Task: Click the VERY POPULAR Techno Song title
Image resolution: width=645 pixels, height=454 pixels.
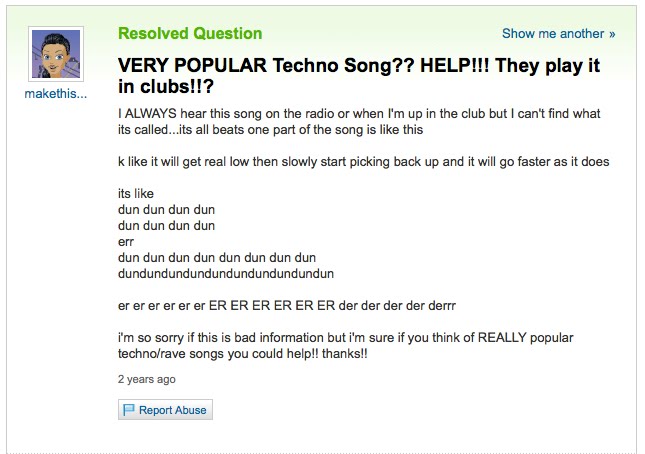Action: (x=358, y=76)
